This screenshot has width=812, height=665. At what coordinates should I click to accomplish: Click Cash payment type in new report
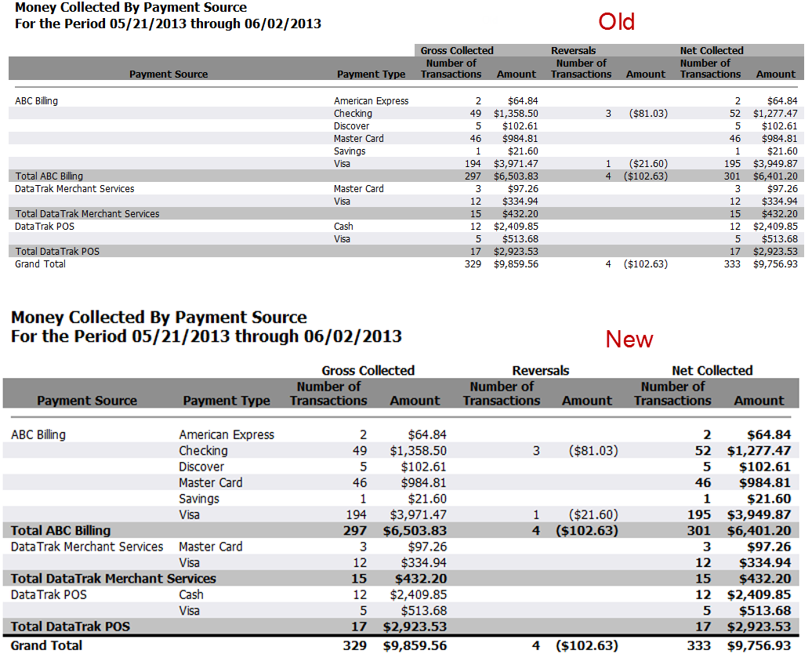coord(191,594)
